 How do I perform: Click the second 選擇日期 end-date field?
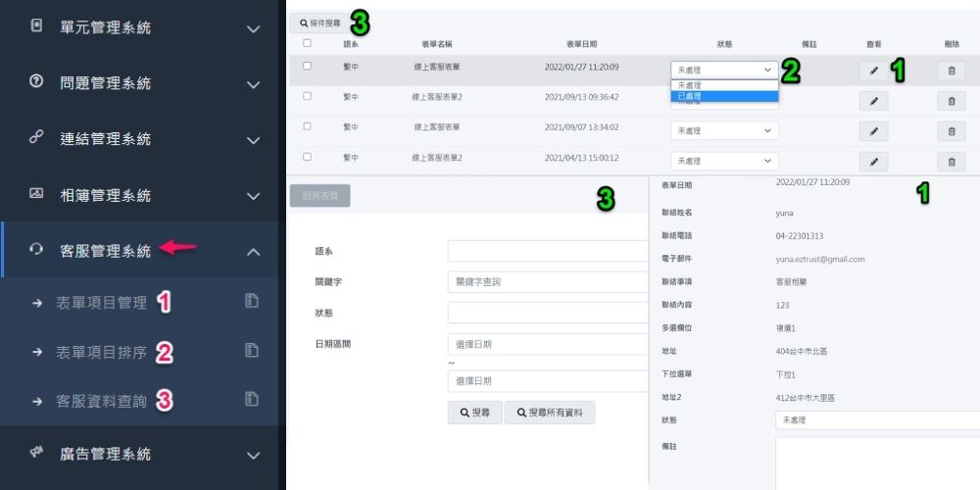548,380
